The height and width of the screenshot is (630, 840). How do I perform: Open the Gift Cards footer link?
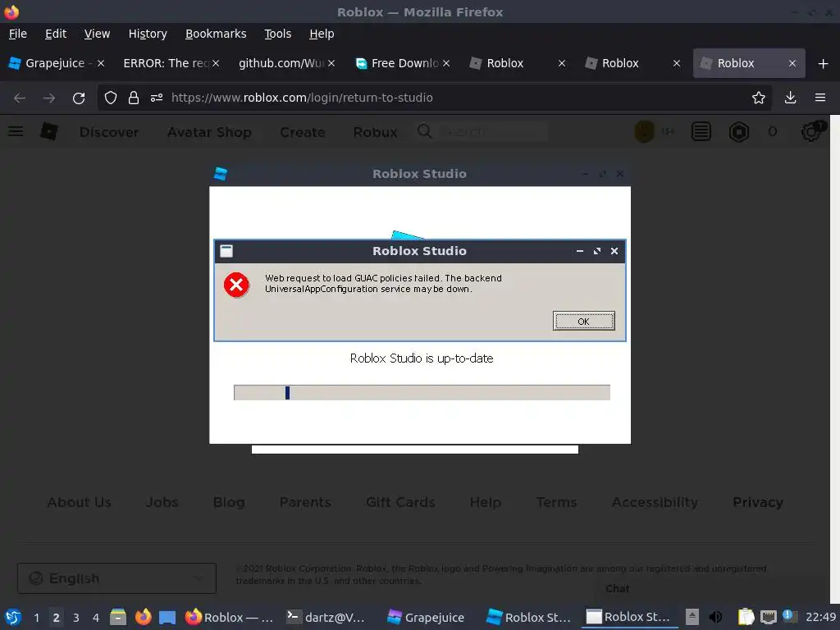pyautogui.click(x=400, y=502)
